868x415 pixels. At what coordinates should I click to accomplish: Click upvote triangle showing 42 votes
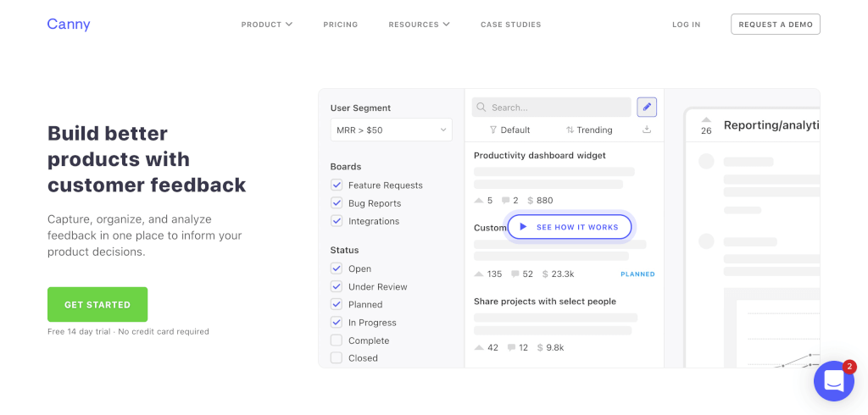pyautogui.click(x=480, y=347)
